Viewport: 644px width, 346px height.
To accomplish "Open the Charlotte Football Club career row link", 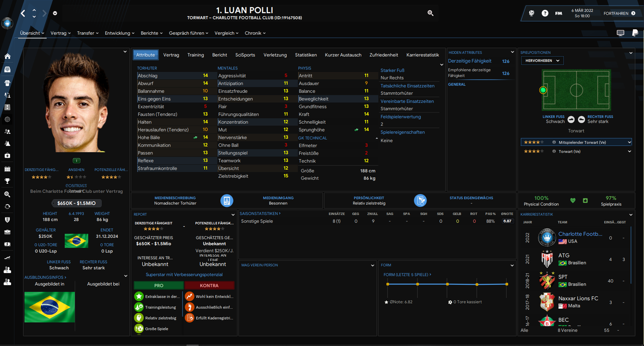I will pyautogui.click(x=580, y=234).
